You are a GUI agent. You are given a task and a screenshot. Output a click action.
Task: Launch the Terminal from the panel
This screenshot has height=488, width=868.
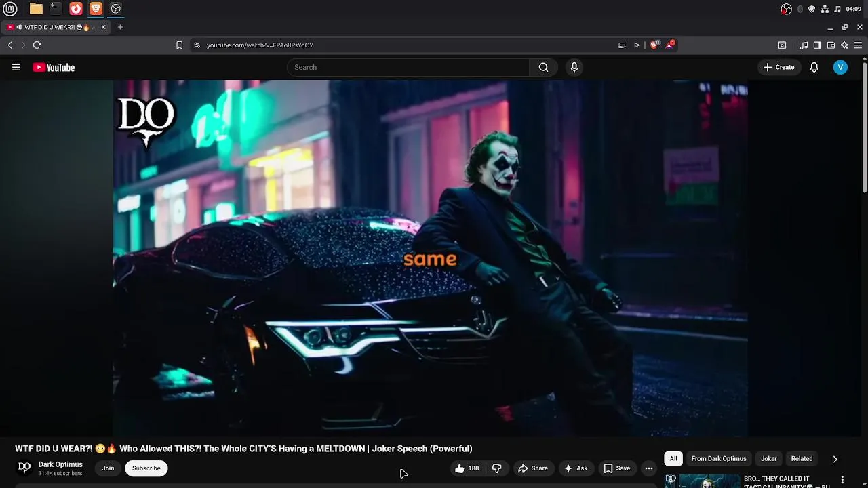tap(56, 9)
